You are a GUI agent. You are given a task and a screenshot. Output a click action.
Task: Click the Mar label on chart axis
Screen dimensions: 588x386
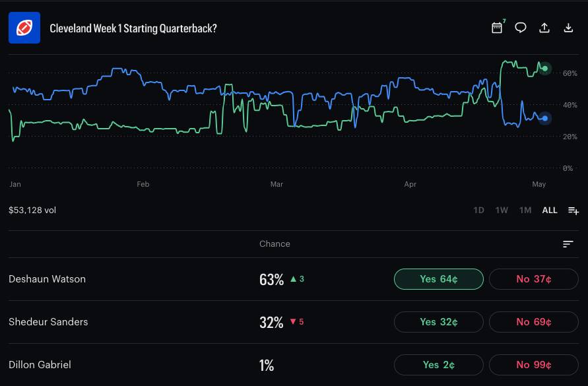coord(277,184)
